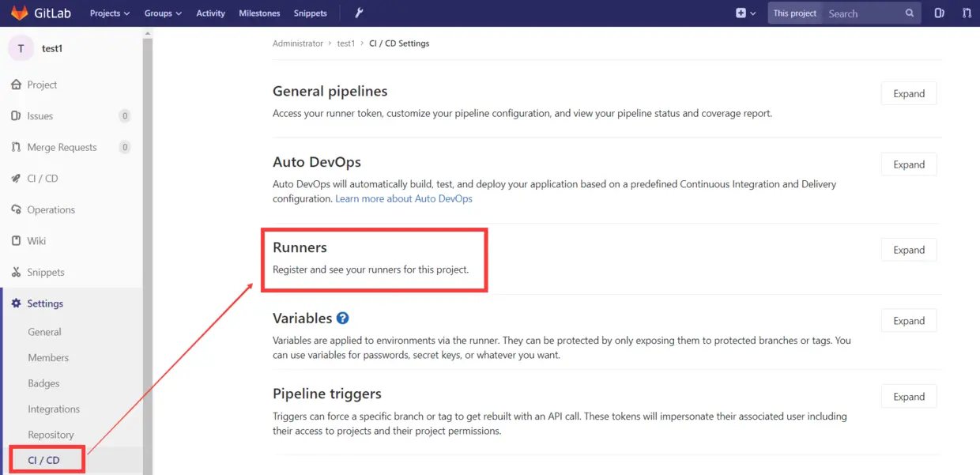Viewport: 980px width, 475px height.
Task: Click the test1 project name in sidebar
Action: click(x=52, y=48)
